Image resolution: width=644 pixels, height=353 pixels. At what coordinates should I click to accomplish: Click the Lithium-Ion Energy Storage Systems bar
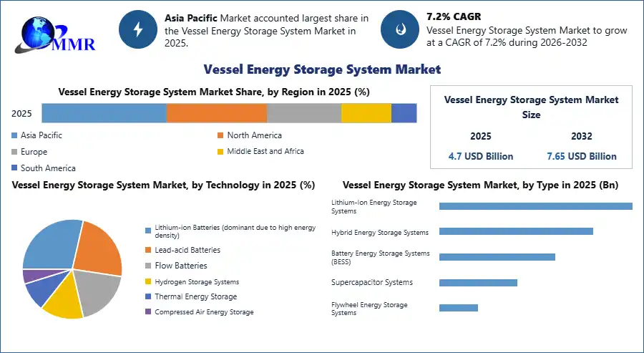[535, 206]
